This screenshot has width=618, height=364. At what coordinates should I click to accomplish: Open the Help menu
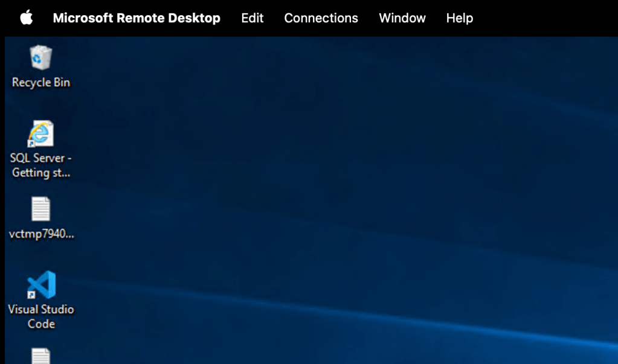pyautogui.click(x=459, y=18)
